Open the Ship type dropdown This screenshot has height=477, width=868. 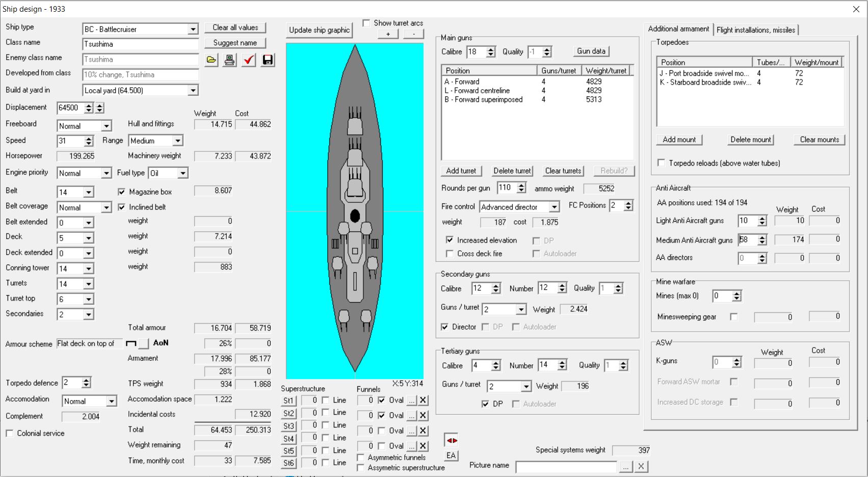click(x=193, y=30)
